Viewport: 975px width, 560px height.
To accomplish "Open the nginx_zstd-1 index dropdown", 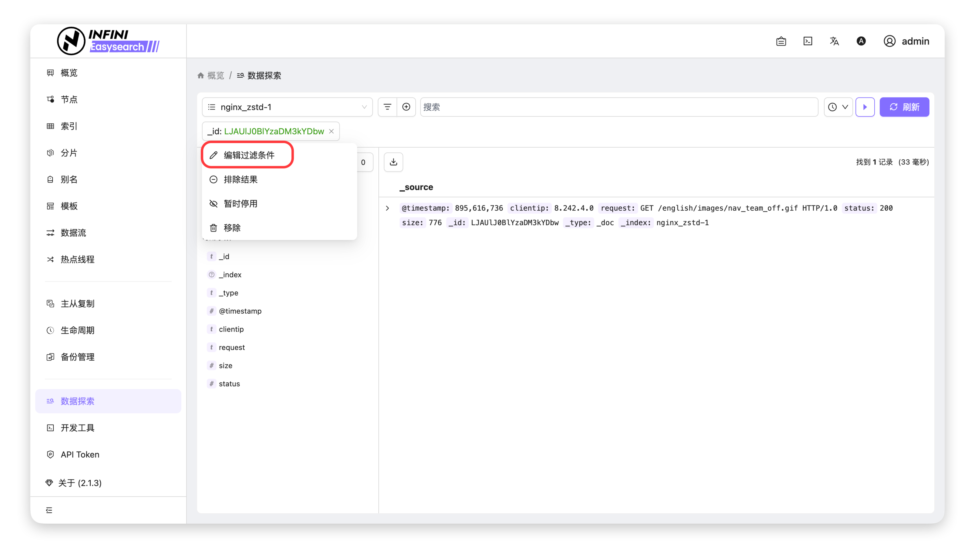I will tap(287, 107).
